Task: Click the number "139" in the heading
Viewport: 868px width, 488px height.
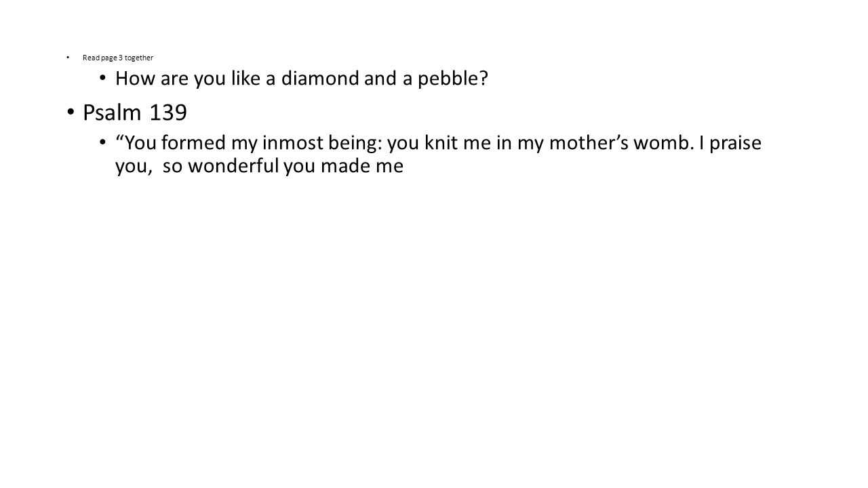Action: coord(168,113)
